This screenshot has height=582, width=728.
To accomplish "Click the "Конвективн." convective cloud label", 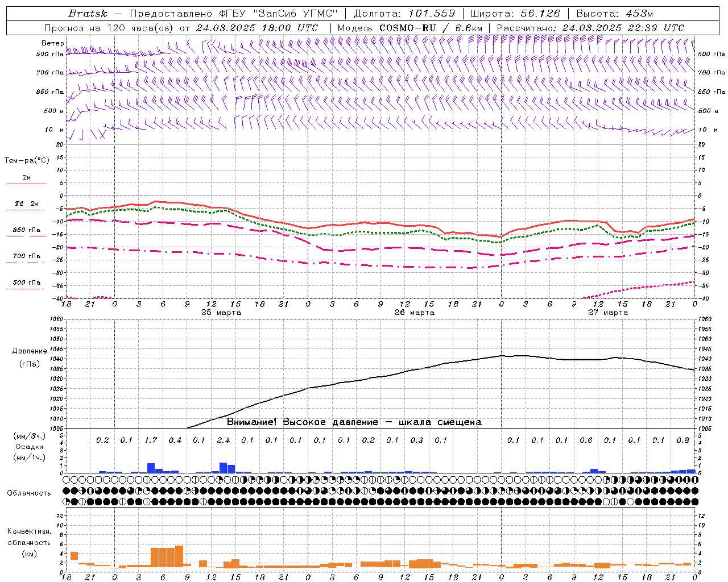I will click(29, 531).
